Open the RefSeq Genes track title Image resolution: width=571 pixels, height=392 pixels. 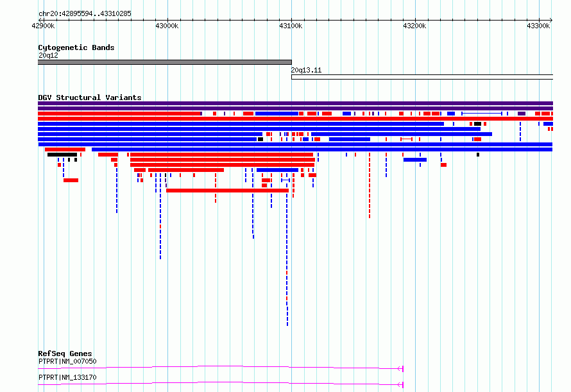pyautogui.click(x=65, y=354)
